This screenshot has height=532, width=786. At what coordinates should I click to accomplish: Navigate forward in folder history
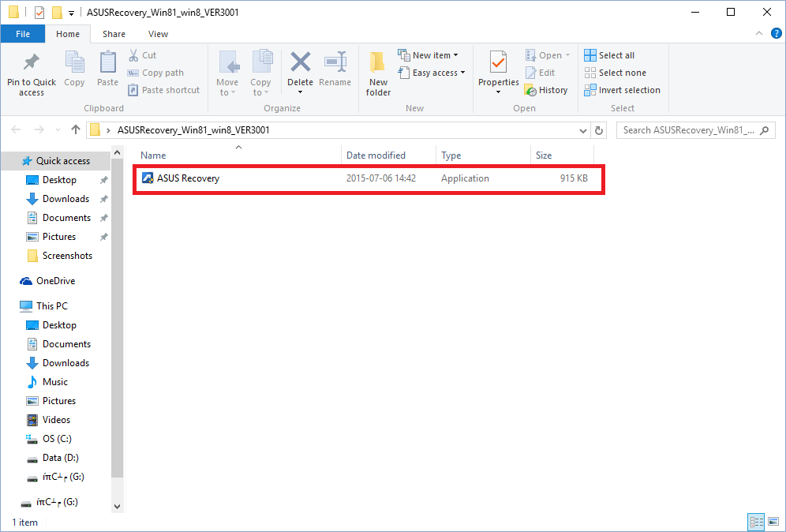click(39, 130)
